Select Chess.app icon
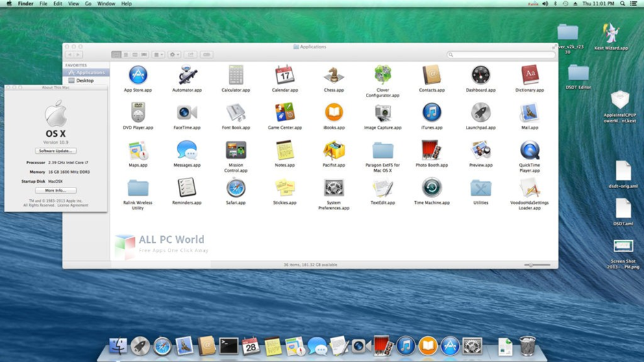 point(334,75)
